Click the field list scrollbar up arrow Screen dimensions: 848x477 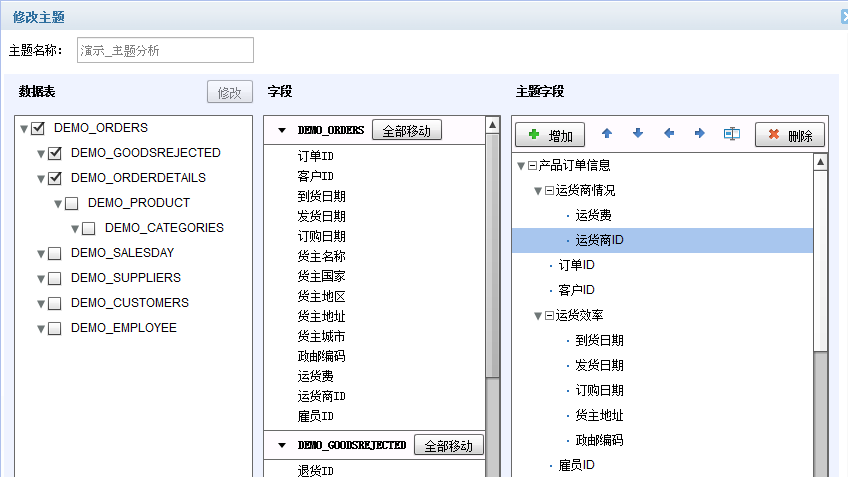[493, 125]
